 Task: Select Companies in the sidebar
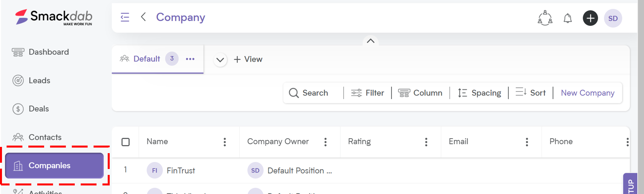[54, 165]
